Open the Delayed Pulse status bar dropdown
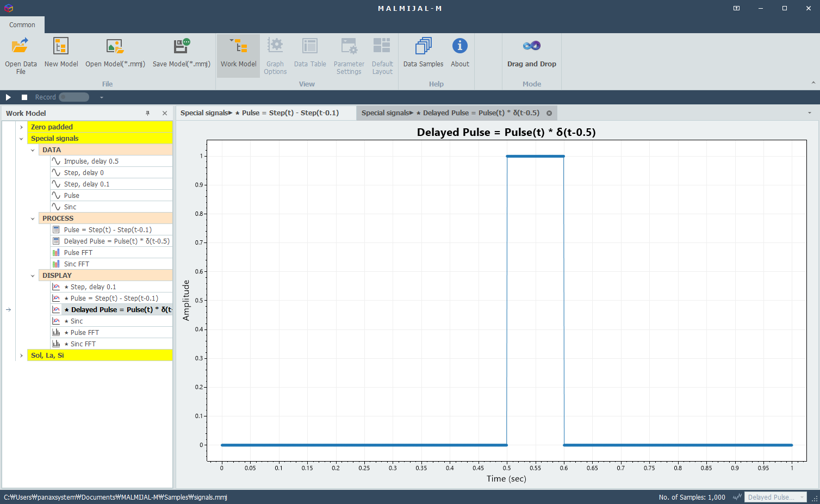Image resolution: width=820 pixels, height=504 pixels. coord(775,497)
